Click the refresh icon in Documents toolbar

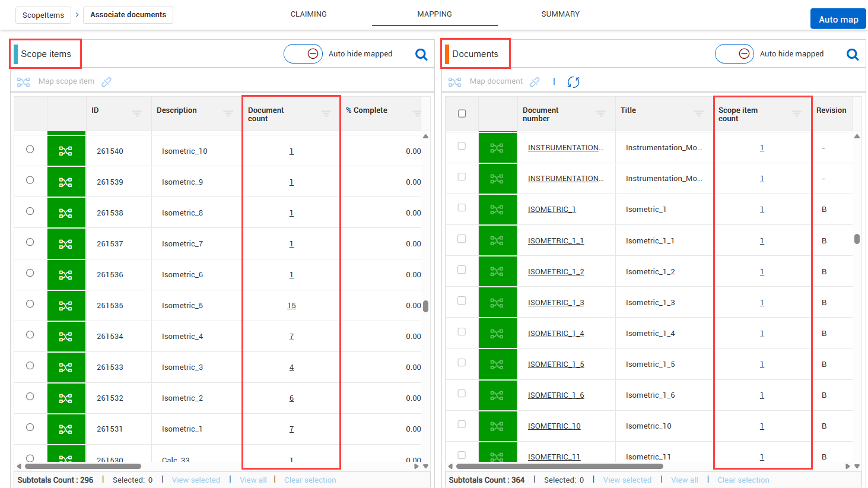(573, 82)
